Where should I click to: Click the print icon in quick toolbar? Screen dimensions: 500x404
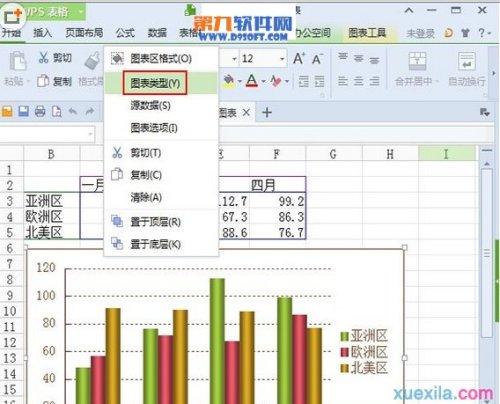40,111
